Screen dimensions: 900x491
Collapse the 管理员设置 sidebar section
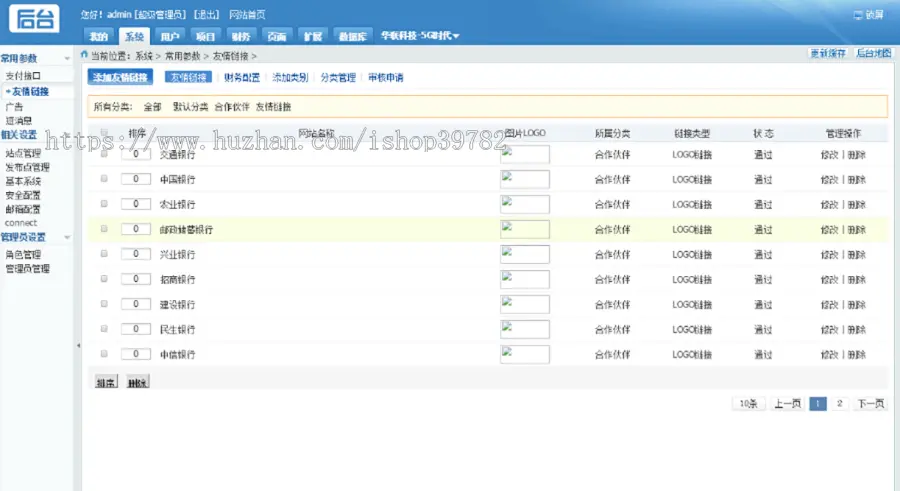click(x=67, y=237)
